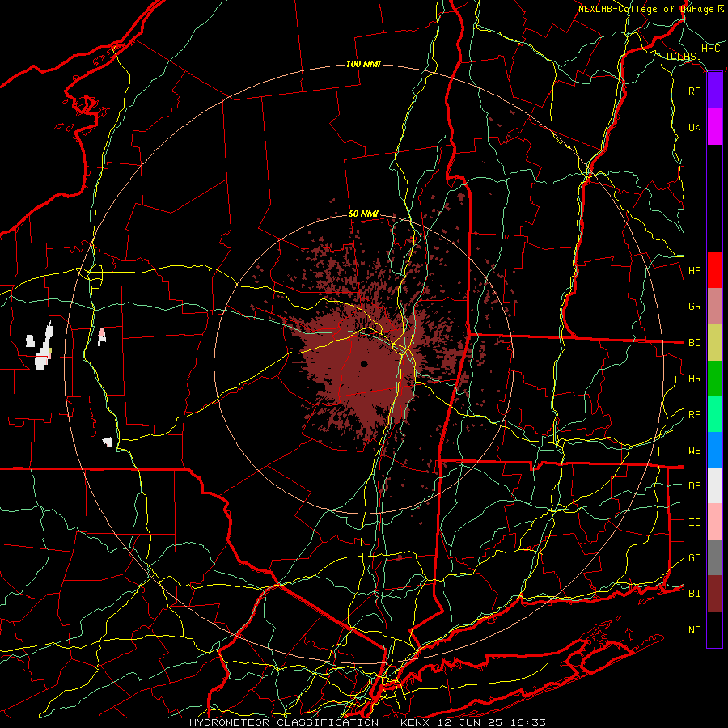Click the GR legend label
728x728 pixels.
coord(695,307)
